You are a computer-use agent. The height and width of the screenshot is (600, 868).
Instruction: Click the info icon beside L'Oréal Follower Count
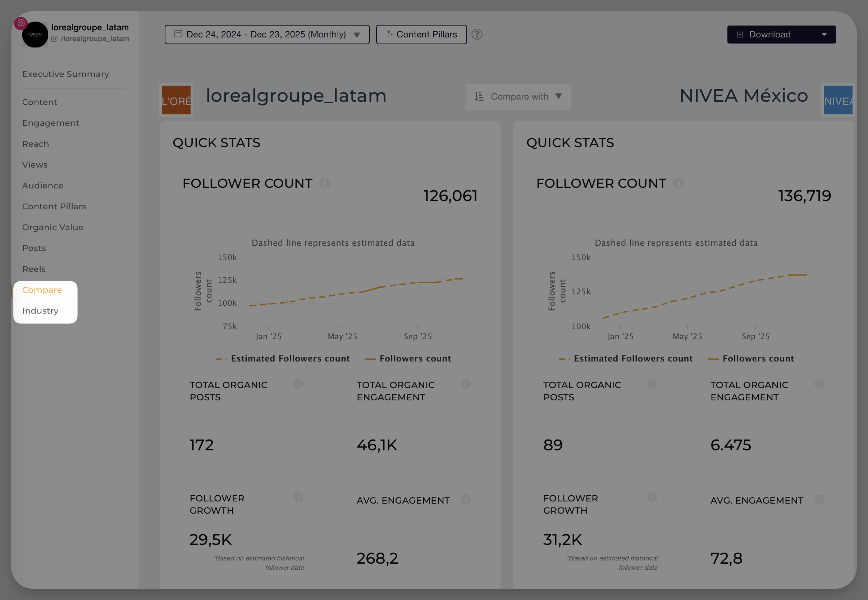coord(325,183)
